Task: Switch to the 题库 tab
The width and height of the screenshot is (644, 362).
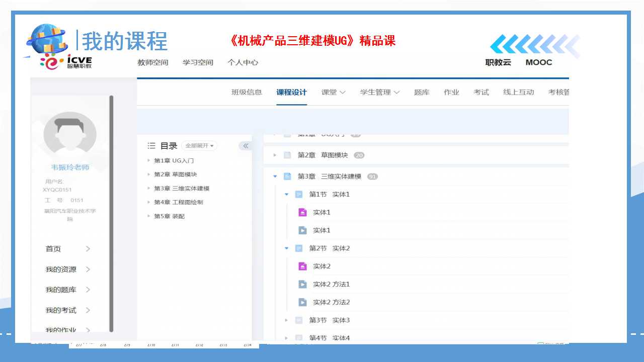Action: point(422,92)
